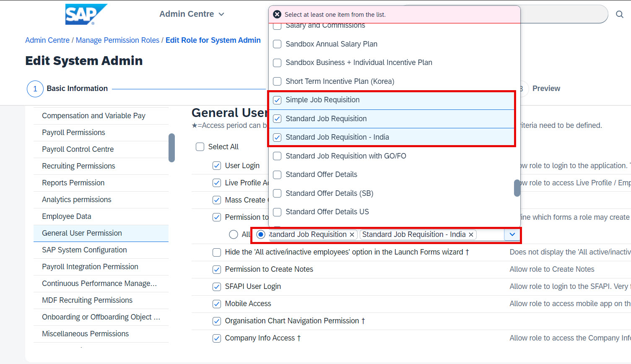Click the category list scrollbar thumb
Screen dimensions: 631x364
click(171, 148)
